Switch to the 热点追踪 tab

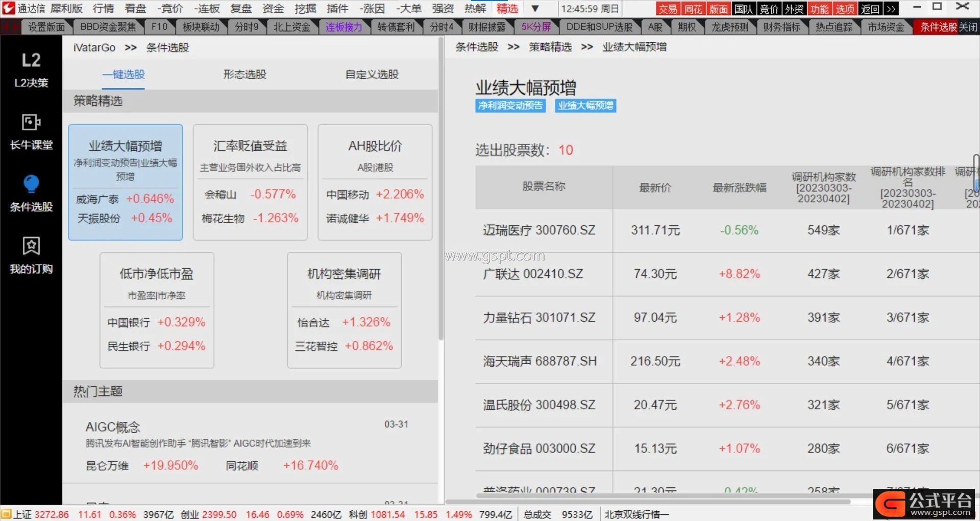point(834,27)
